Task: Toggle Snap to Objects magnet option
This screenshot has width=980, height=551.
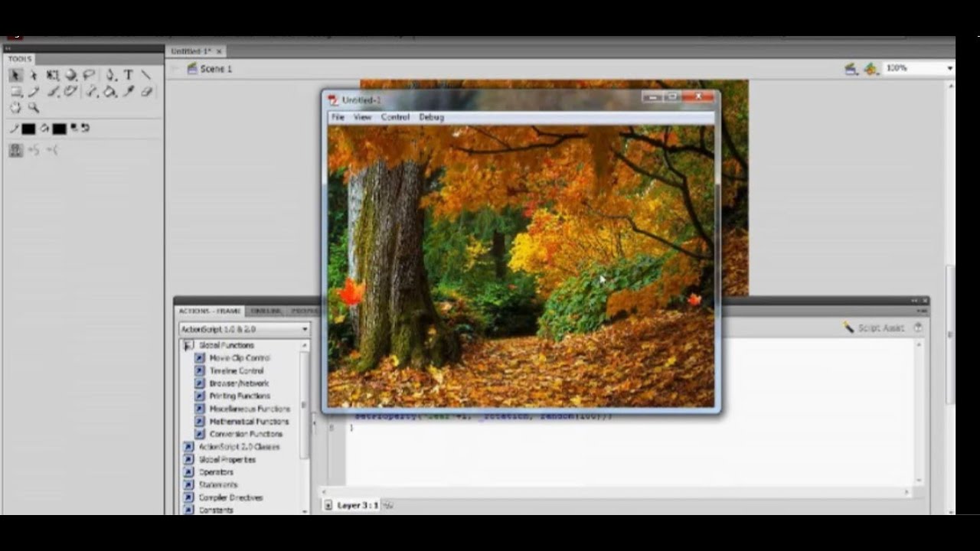Action: tap(15, 151)
